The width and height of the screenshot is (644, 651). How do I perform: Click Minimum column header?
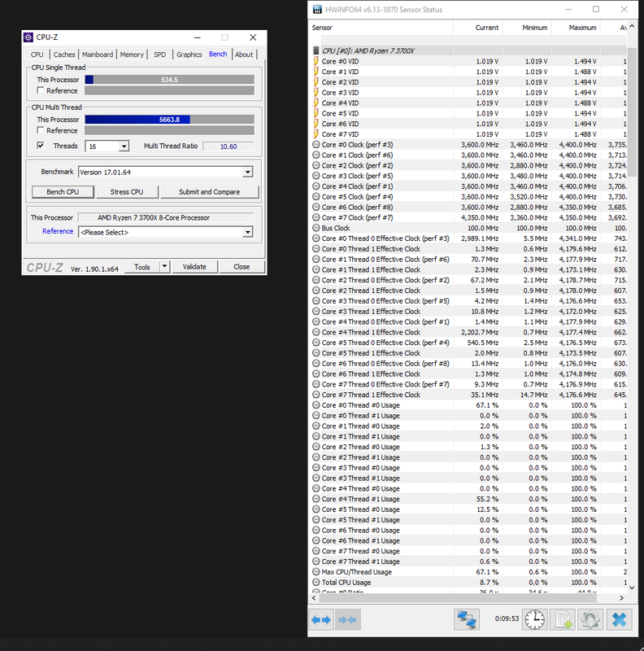527,28
